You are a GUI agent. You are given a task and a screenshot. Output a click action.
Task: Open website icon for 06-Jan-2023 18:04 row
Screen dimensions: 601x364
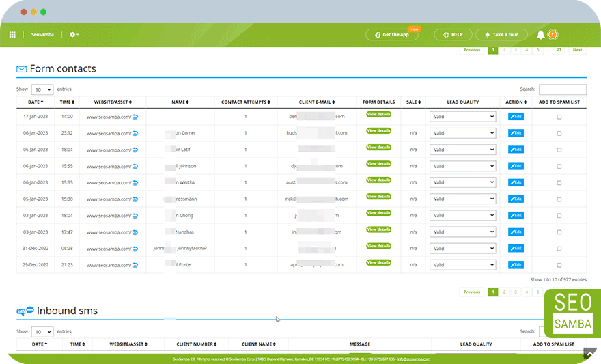135,150
